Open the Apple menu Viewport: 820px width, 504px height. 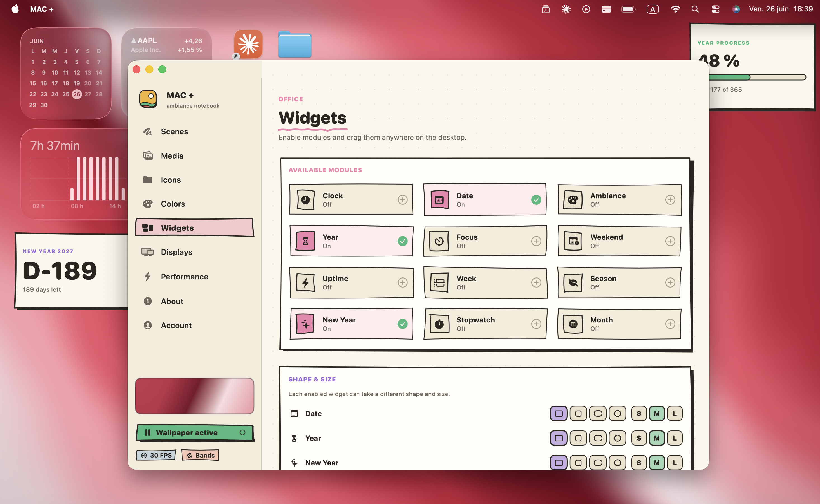15,9
